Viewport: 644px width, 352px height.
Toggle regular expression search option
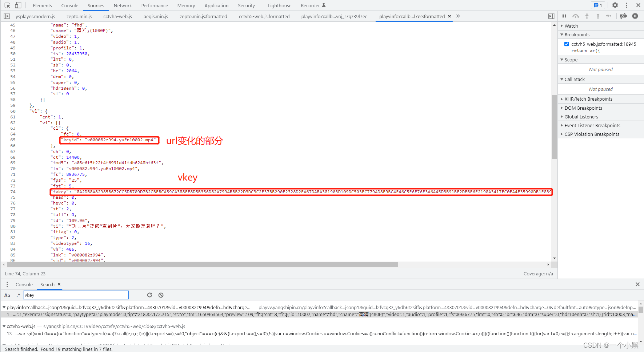pos(18,295)
